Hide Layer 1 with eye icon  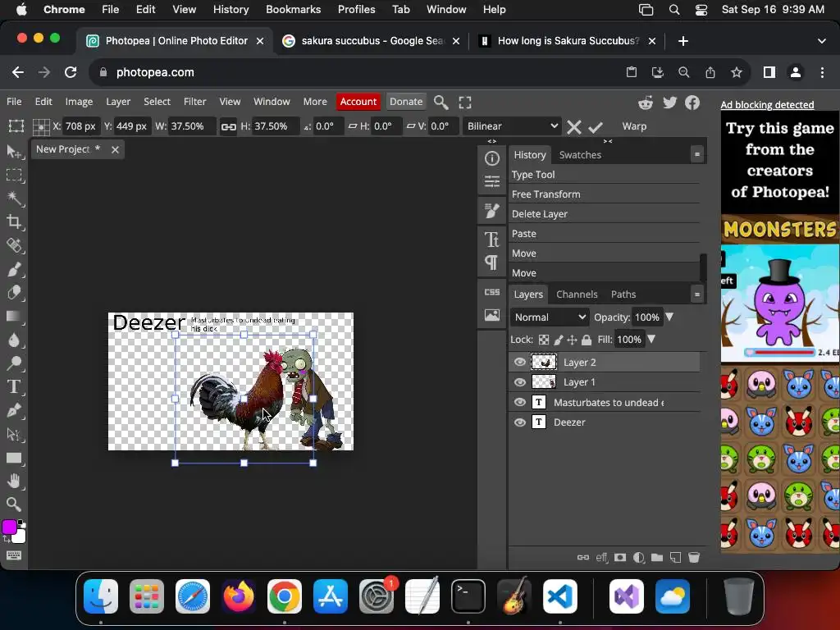[x=519, y=382]
